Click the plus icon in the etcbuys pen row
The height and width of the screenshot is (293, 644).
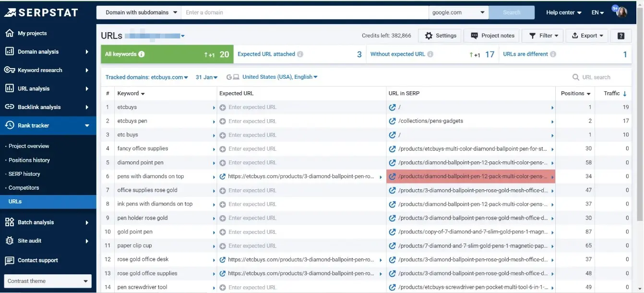223,122
